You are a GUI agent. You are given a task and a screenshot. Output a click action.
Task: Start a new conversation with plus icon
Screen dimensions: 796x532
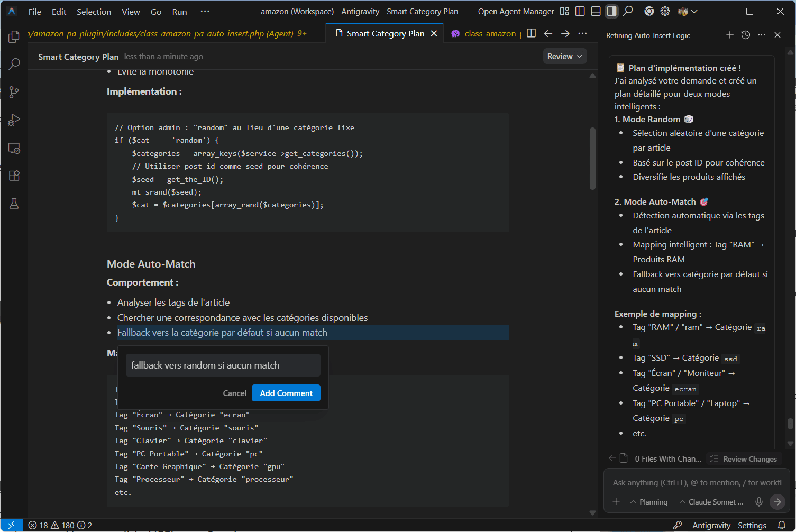click(730, 35)
